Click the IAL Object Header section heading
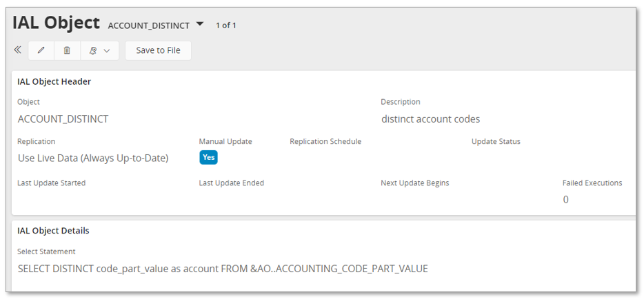Screen dimensions: 644x299 (x=54, y=81)
